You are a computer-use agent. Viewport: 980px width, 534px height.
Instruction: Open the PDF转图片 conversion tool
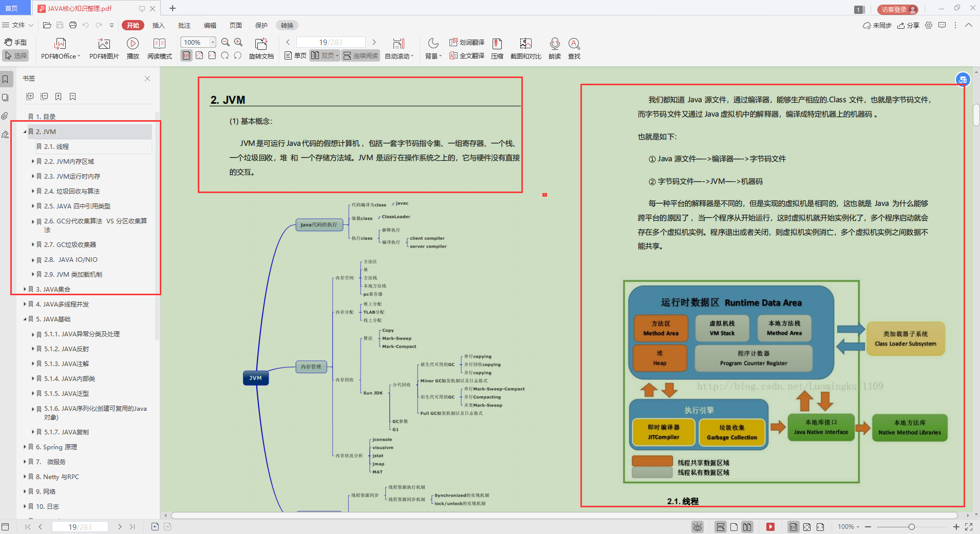point(104,49)
